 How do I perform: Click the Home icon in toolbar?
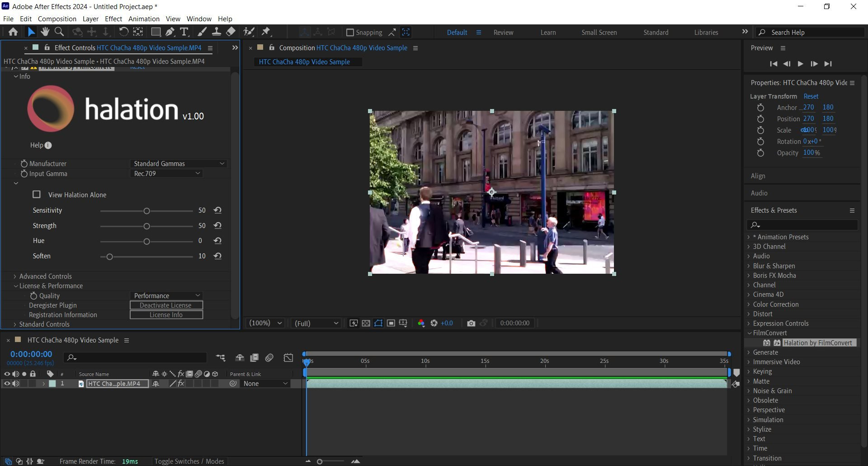13,32
